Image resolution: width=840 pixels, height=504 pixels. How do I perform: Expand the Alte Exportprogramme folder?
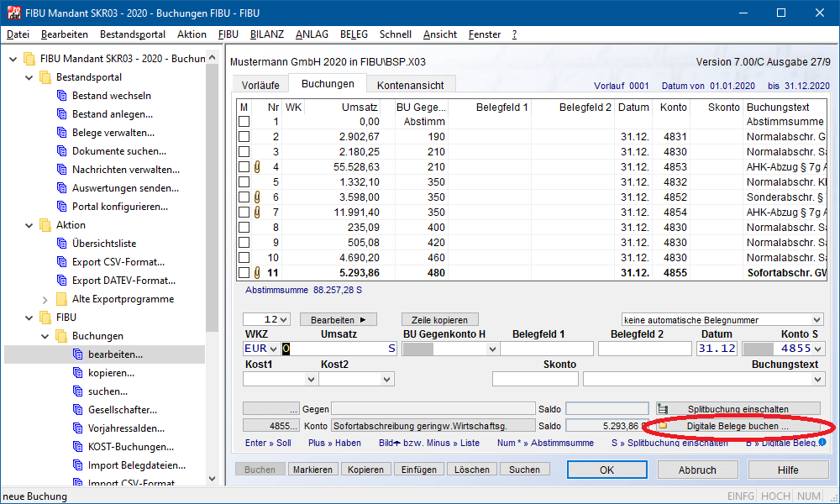[45, 299]
